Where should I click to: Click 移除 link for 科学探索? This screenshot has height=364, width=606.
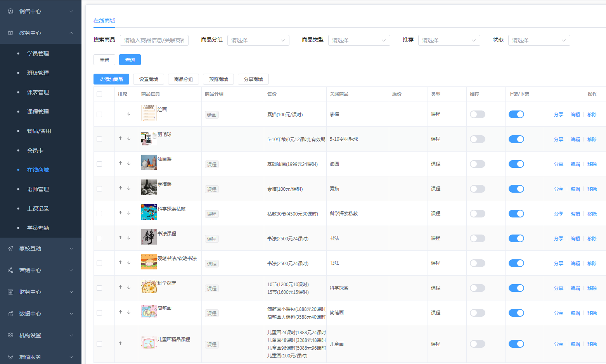[x=592, y=288]
